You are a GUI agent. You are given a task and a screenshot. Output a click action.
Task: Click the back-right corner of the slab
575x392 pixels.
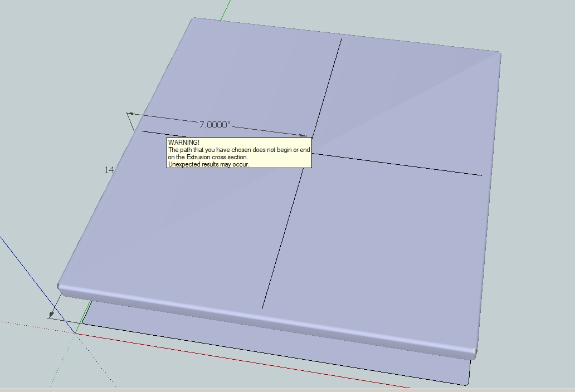point(499,53)
